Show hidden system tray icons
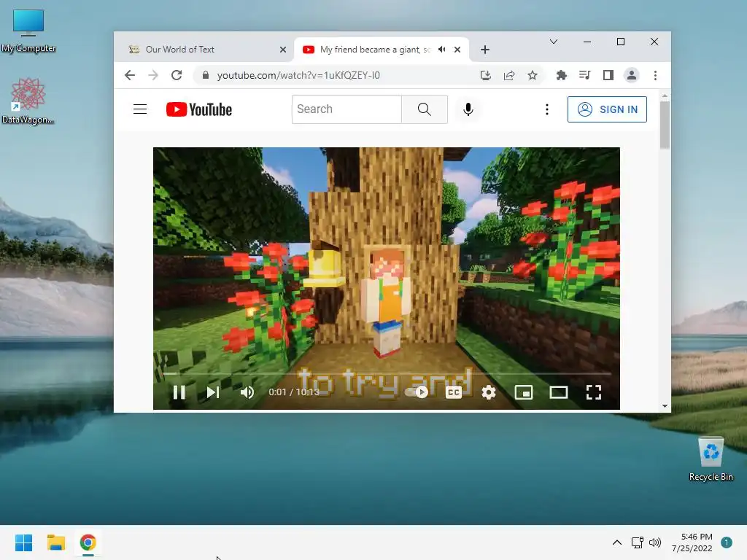This screenshot has width=747, height=560. pyautogui.click(x=617, y=542)
